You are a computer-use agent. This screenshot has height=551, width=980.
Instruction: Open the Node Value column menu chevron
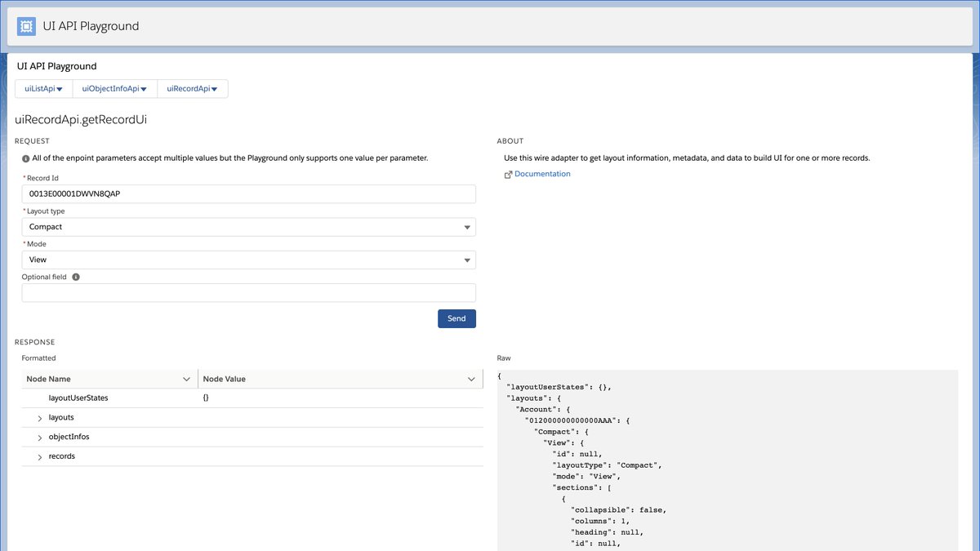(x=471, y=379)
